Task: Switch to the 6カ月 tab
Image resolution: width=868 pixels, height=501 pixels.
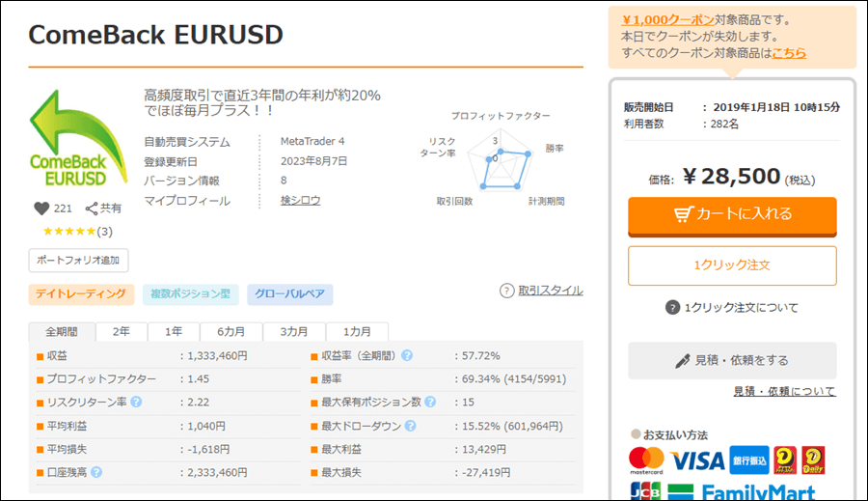Action: 230,331
